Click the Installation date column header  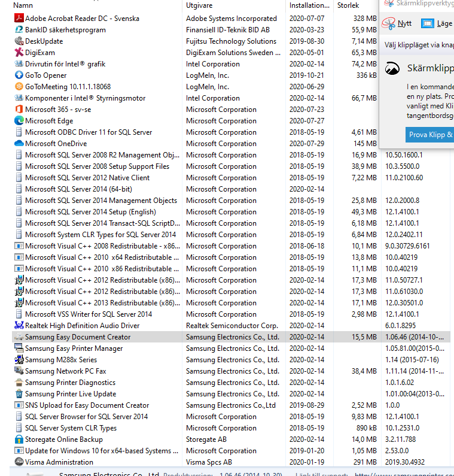click(310, 5)
